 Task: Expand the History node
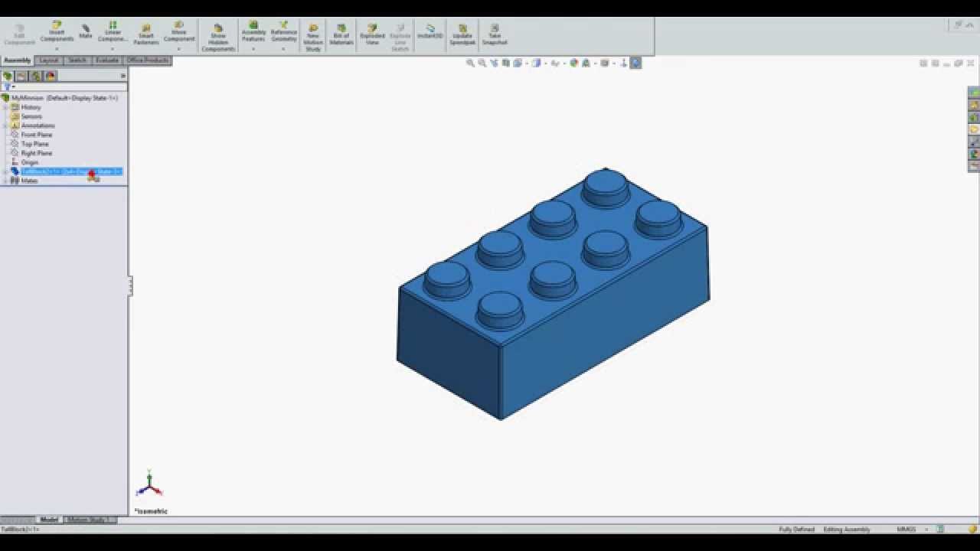[5, 107]
